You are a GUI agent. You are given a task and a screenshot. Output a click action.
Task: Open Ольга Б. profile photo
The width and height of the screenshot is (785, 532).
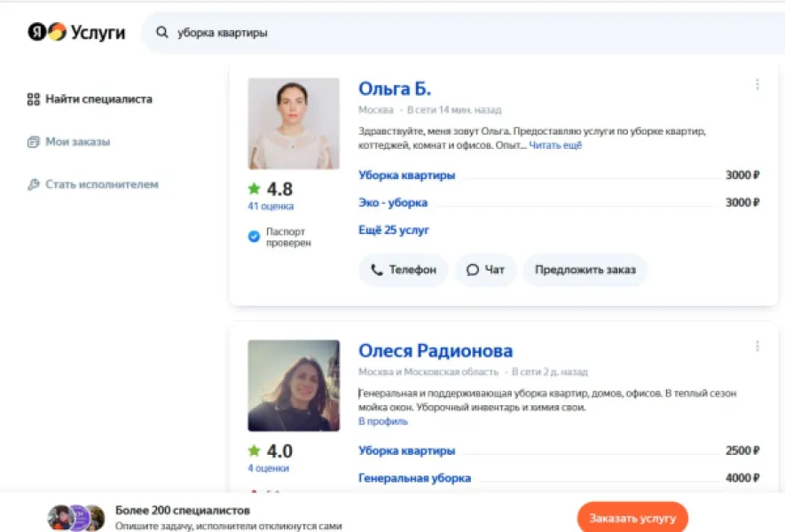[294, 123]
